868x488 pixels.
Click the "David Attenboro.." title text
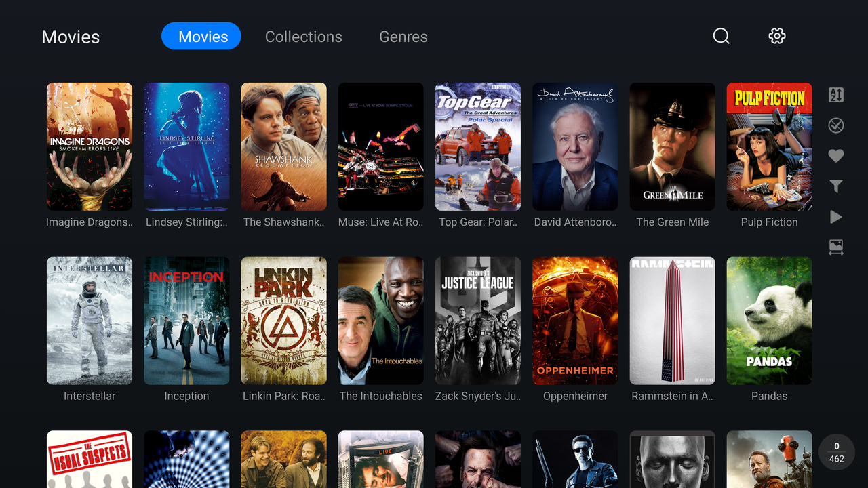pyautogui.click(x=575, y=222)
